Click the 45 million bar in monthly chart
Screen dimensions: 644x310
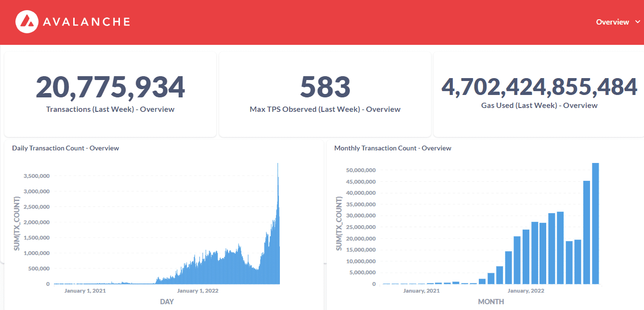pyautogui.click(x=587, y=232)
